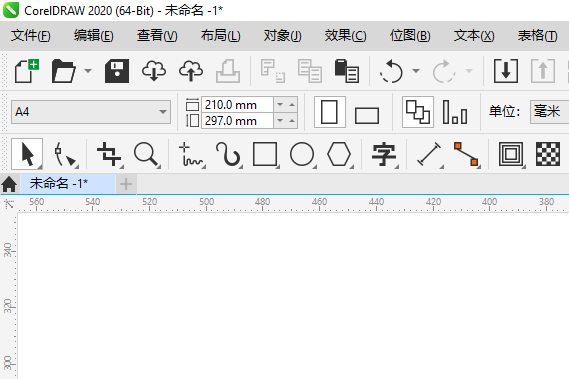
Task: Click the Save floppy disk icon
Action: (117, 71)
